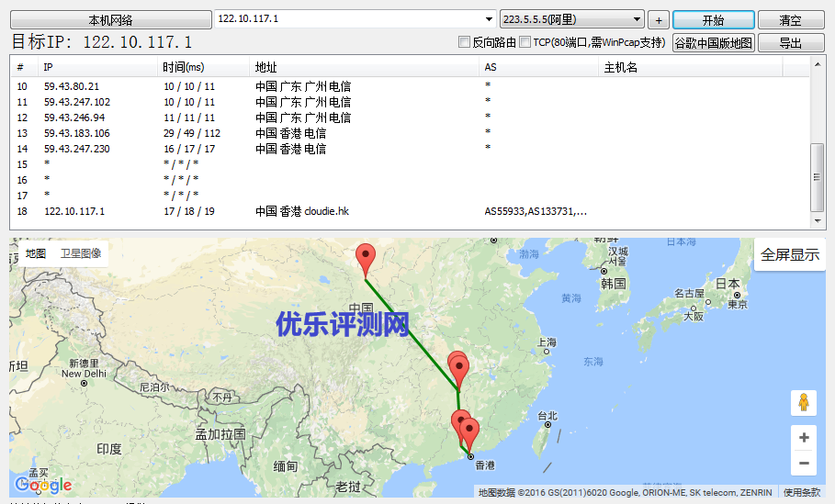The width and height of the screenshot is (835, 504).
Task: Sort by the 时间(ms) column header
Action: (203, 67)
